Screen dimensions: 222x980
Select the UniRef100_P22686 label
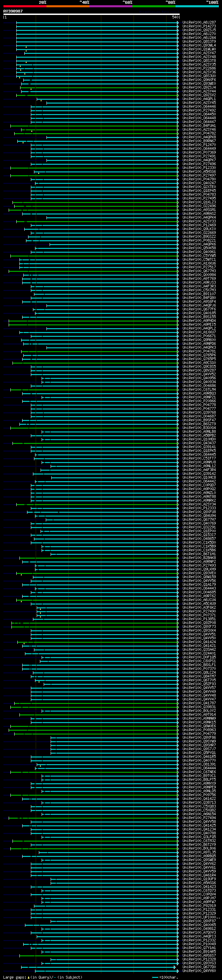point(199,68)
